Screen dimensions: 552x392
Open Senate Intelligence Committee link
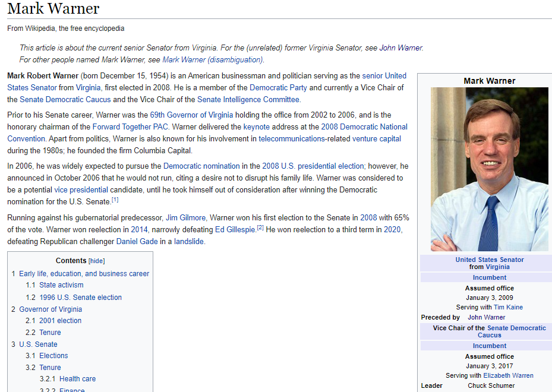point(248,100)
